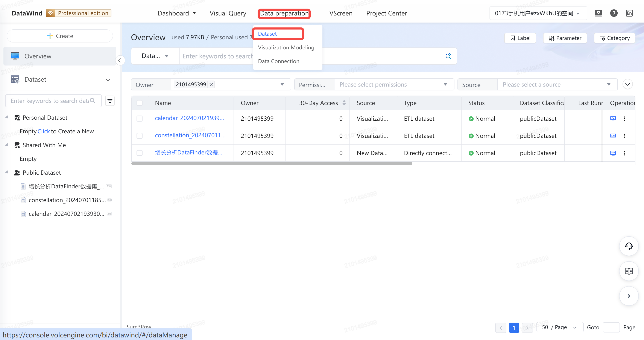Open preview icon for constellation dataset row
Image resolution: width=644 pixels, height=340 pixels.
[x=613, y=136]
